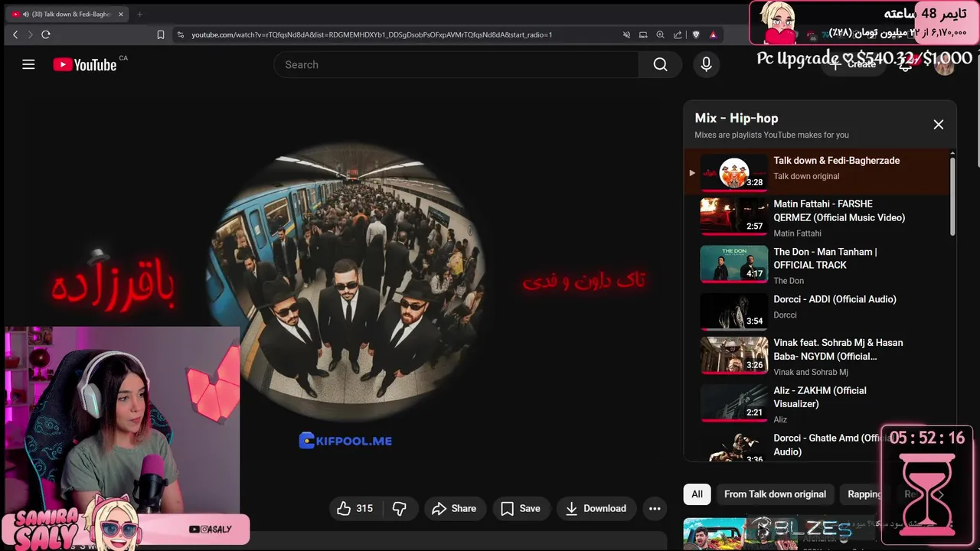Click the Create button in header
This screenshot has height=551, width=980.
854,64
